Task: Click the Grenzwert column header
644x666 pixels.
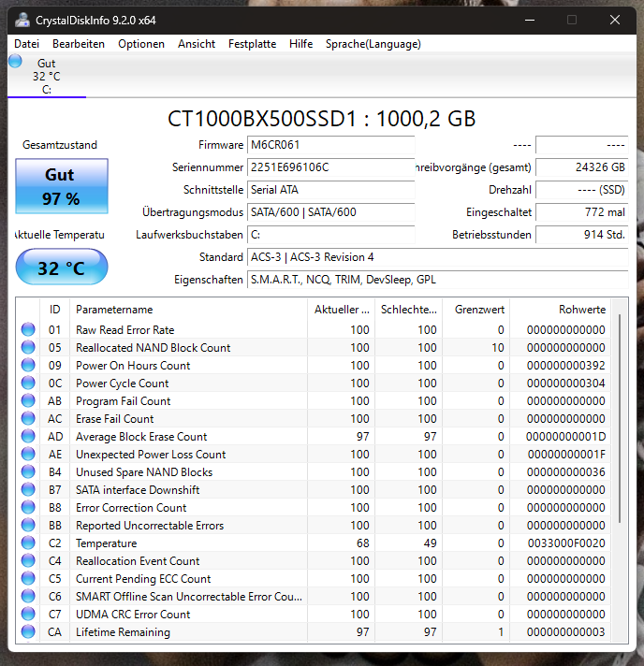Action: pos(476,310)
